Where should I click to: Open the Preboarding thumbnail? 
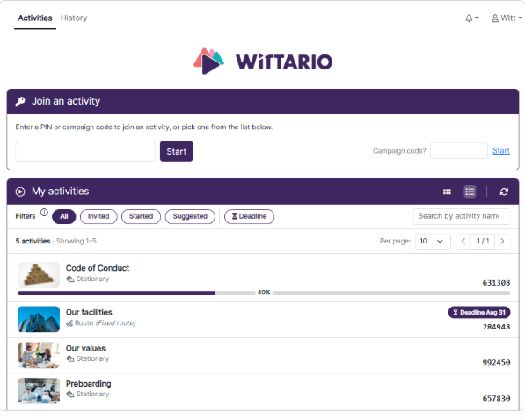point(39,391)
